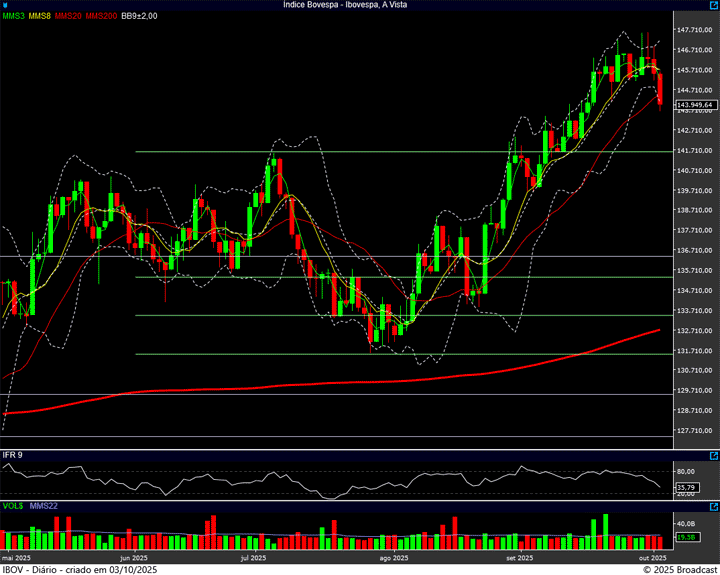Click the IFR 9 indicator label
720x575 pixels.
[x=13, y=455]
